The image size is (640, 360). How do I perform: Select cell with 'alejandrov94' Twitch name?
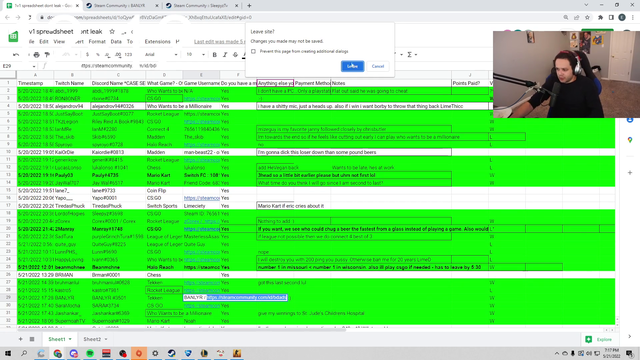pos(72,106)
